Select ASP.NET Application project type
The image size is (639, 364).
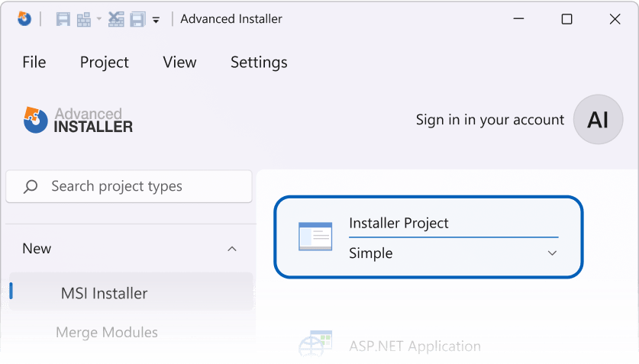[x=415, y=346]
